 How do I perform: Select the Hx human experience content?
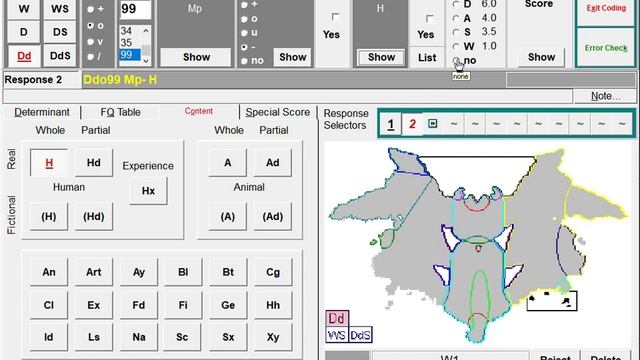click(x=148, y=191)
